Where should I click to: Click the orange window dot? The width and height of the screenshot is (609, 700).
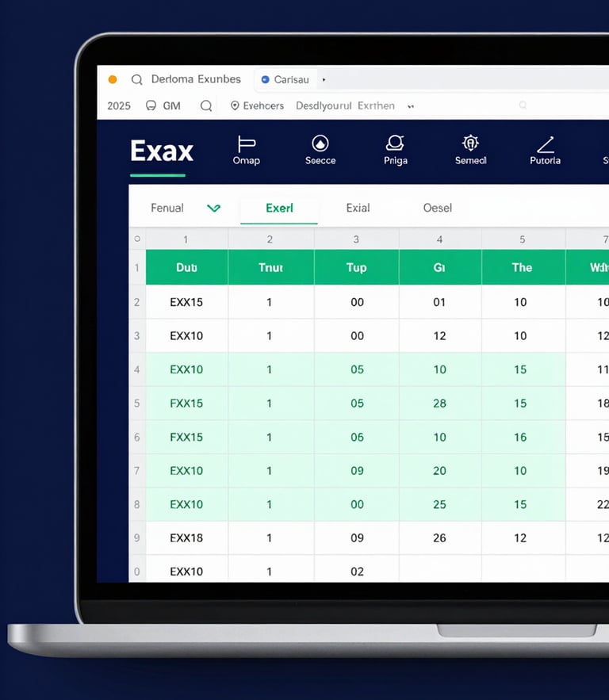pos(113,79)
